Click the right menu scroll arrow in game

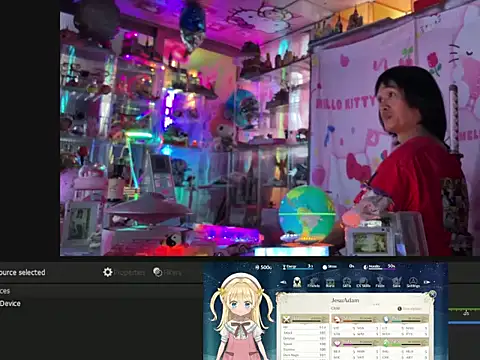point(427,282)
